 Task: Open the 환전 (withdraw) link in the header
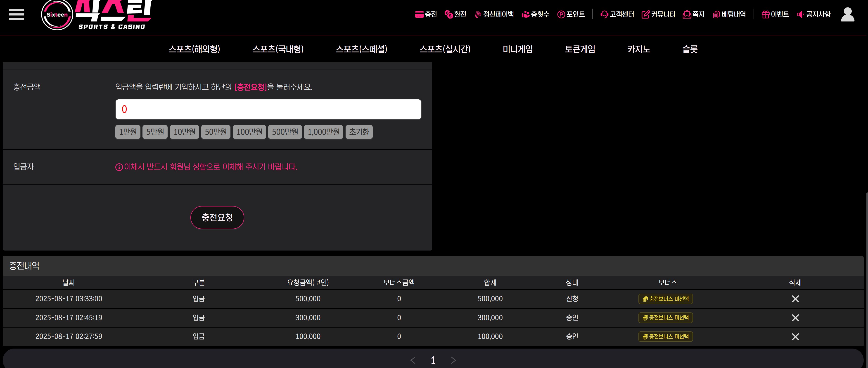(455, 14)
